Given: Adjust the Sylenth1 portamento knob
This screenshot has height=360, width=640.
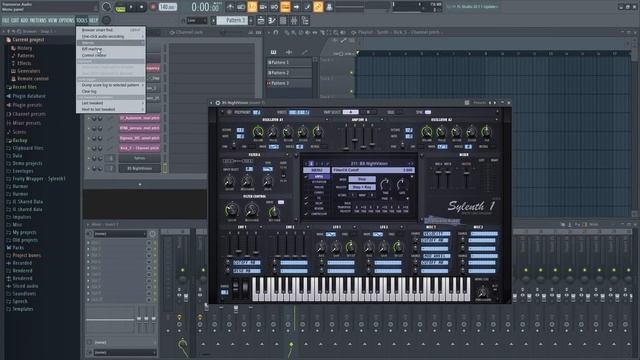Looking at the screenshot, I should [x=483, y=291].
